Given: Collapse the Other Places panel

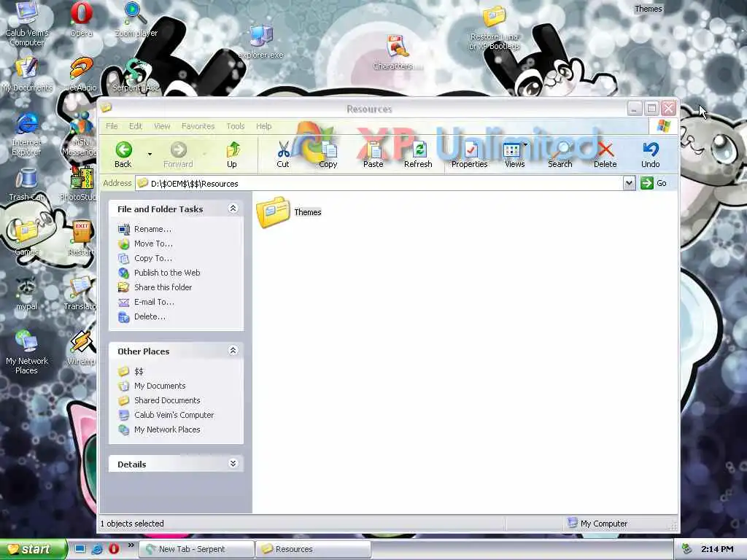Looking at the screenshot, I should click(x=233, y=351).
